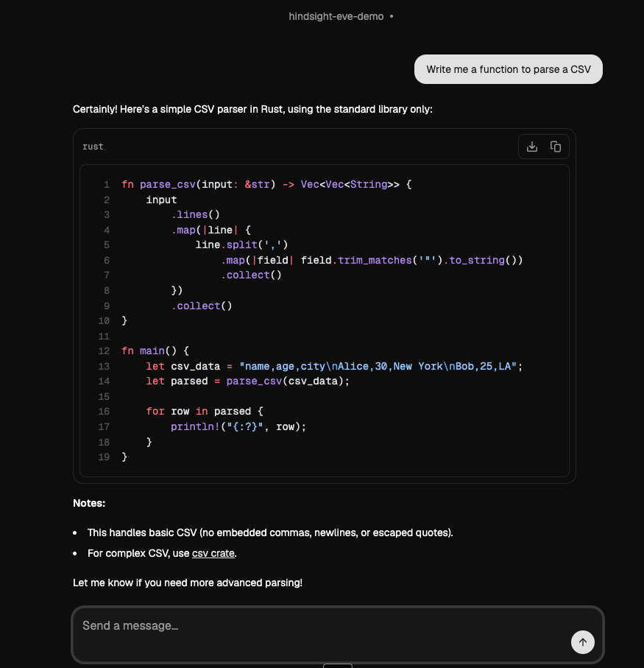Download the rust code snippet
This screenshot has height=668, width=644.
tap(531, 147)
